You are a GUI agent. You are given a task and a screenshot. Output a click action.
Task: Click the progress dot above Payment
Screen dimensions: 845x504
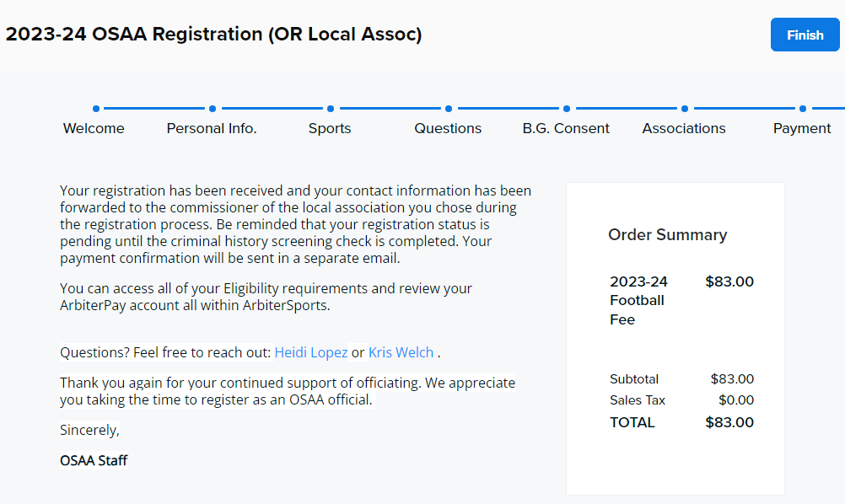point(803,109)
